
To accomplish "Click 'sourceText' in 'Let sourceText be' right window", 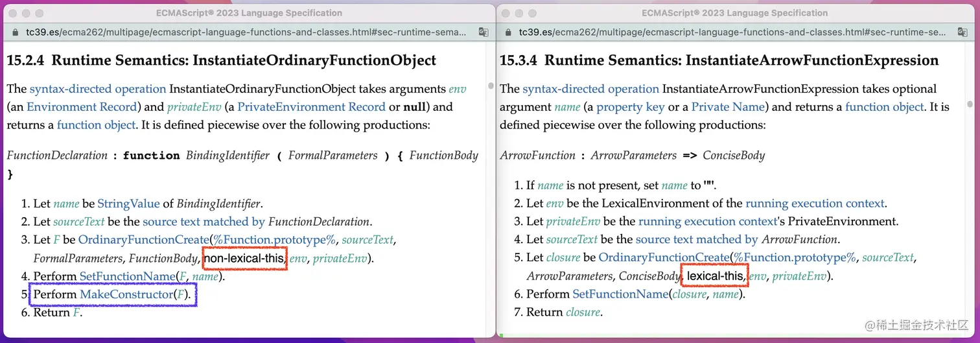I will 572,239.
